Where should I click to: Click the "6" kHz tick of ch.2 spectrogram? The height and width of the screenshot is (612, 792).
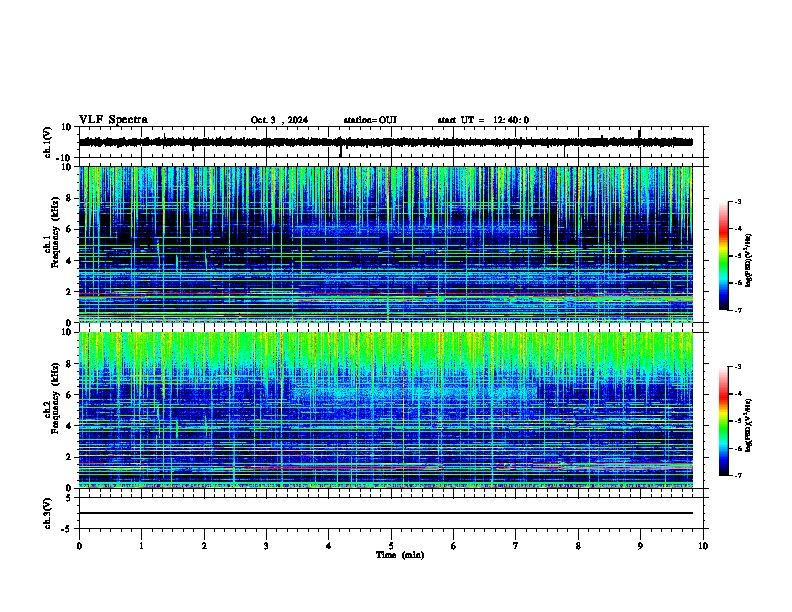click(x=69, y=395)
